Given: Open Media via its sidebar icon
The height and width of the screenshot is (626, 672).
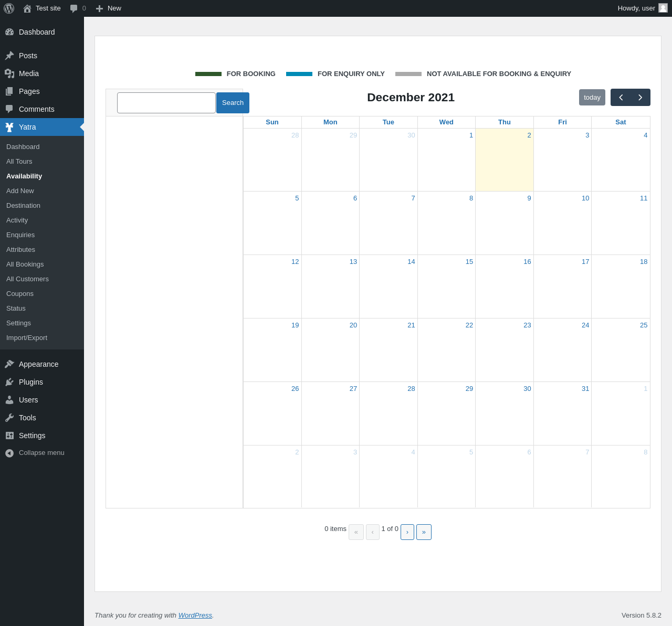Looking at the screenshot, I should (x=9, y=73).
